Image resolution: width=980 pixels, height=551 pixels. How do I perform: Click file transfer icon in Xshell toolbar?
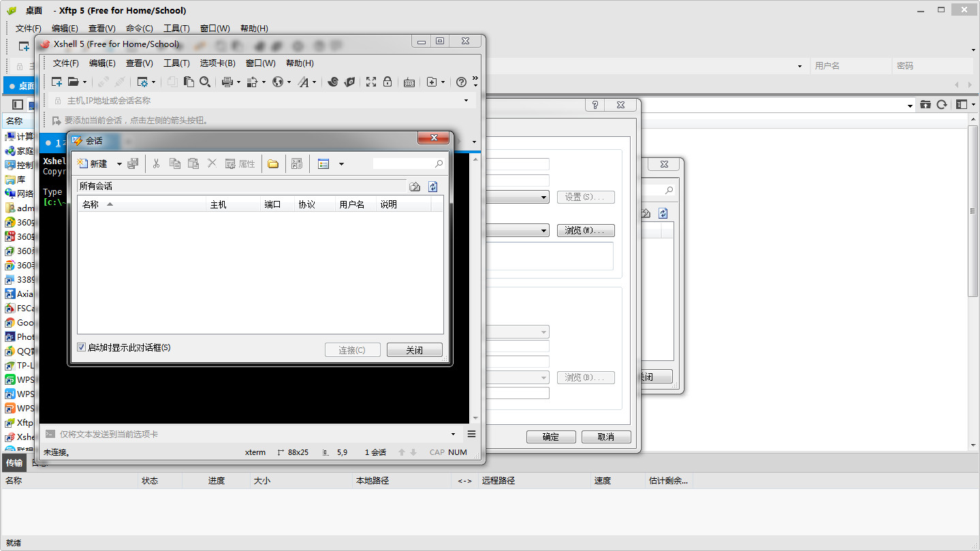[252, 82]
